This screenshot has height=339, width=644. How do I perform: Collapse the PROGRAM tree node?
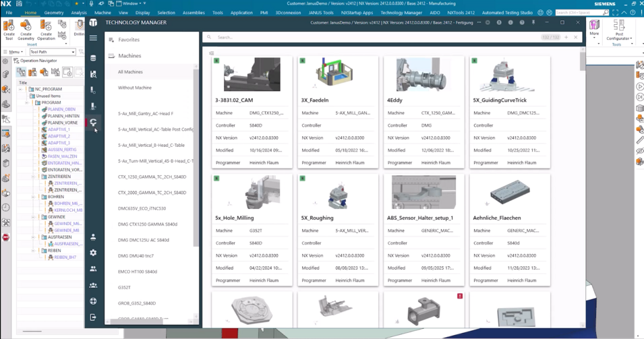[27, 102]
